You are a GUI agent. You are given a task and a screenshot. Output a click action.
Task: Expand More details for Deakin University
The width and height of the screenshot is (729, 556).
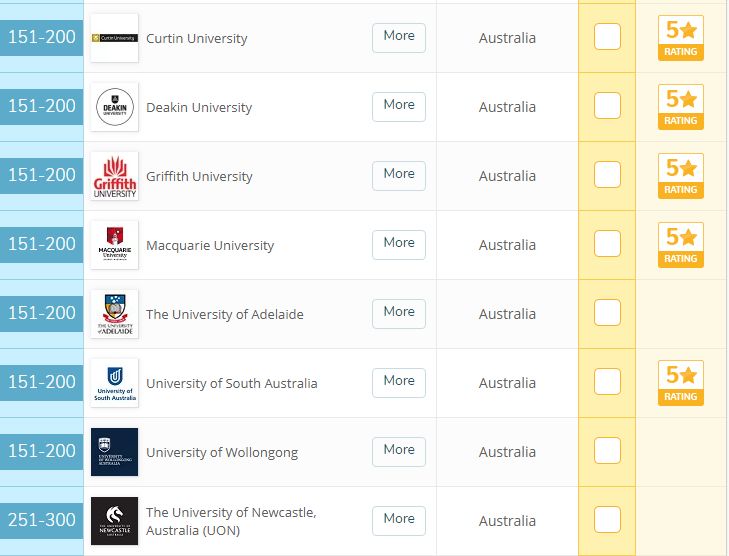399,106
